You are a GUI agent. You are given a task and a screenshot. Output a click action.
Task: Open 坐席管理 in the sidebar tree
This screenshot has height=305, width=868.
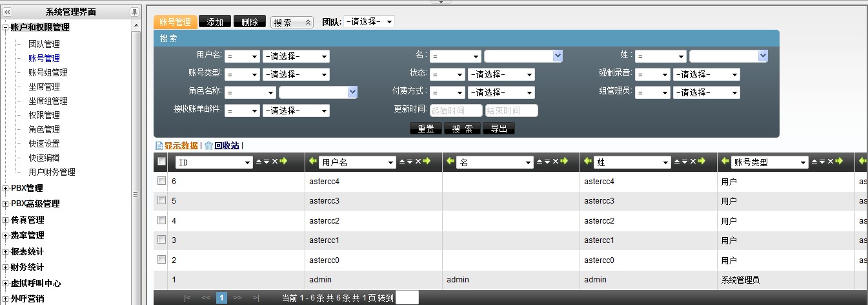[44, 87]
